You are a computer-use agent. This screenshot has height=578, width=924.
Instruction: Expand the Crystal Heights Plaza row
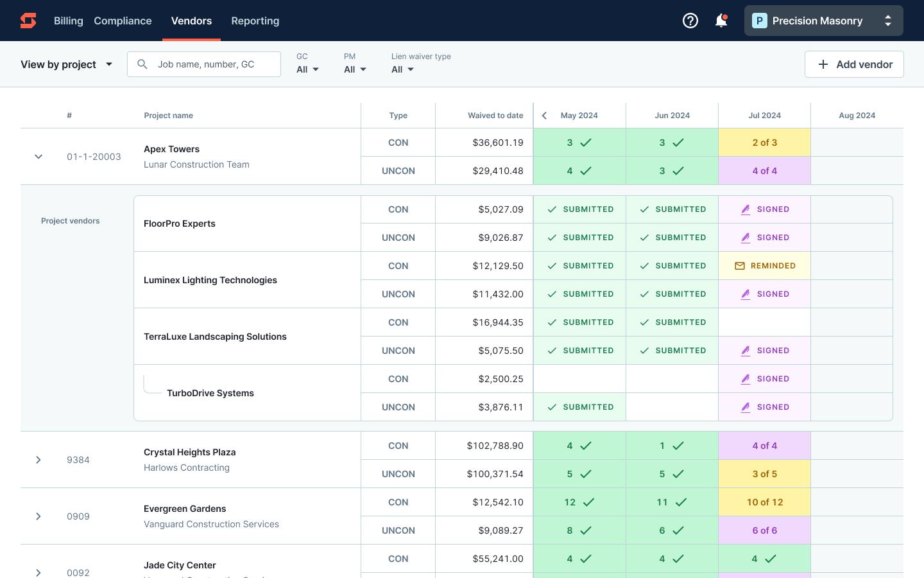38,460
